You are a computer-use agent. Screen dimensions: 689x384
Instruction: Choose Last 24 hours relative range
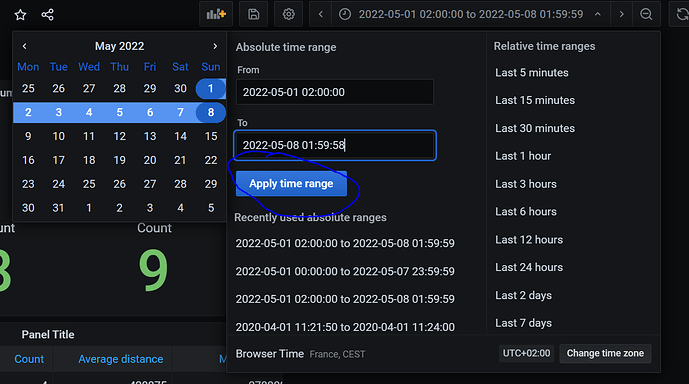pos(529,267)
